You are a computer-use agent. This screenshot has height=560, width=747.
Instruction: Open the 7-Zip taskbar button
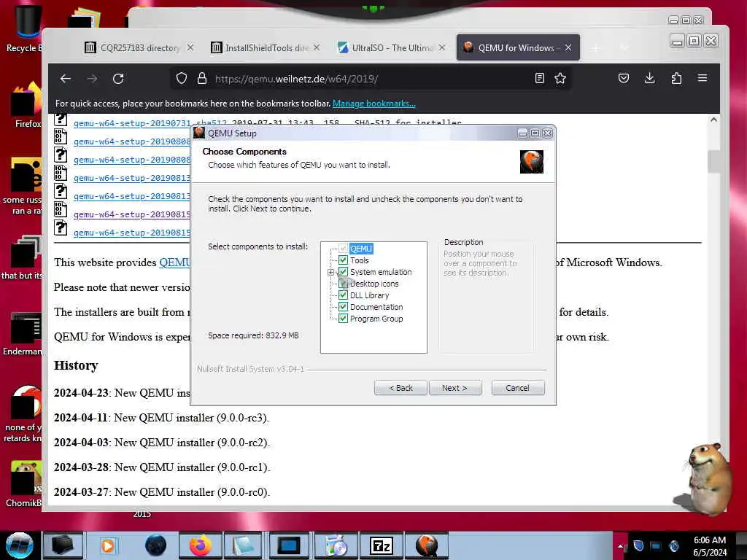click(381, 545)
